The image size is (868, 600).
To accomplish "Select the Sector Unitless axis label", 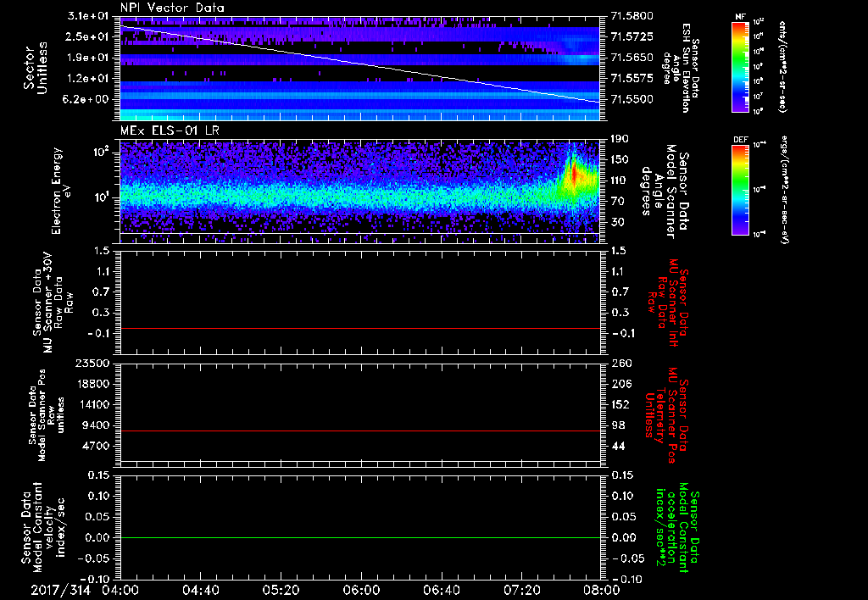I will (35, 68).
